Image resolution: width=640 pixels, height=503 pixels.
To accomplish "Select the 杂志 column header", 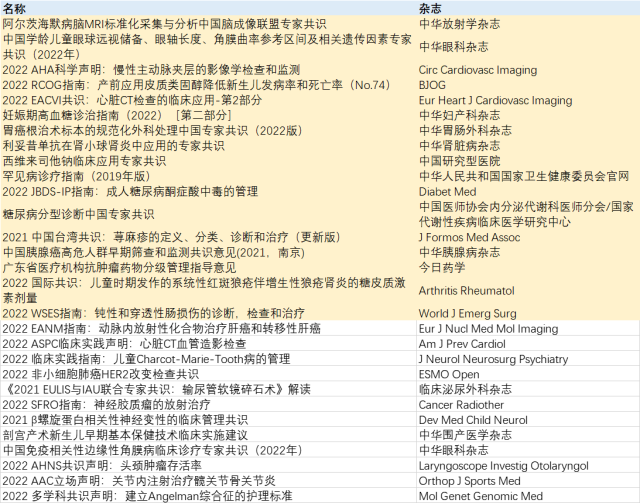I will click(x=528, y=8).
